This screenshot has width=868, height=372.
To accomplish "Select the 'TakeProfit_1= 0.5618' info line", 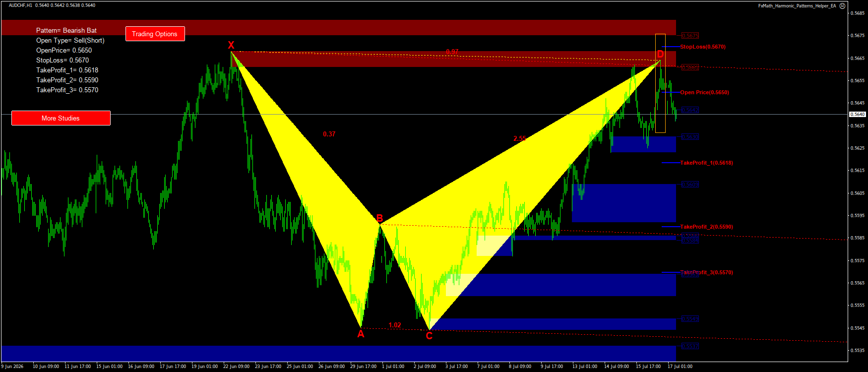I will [67, 70].
